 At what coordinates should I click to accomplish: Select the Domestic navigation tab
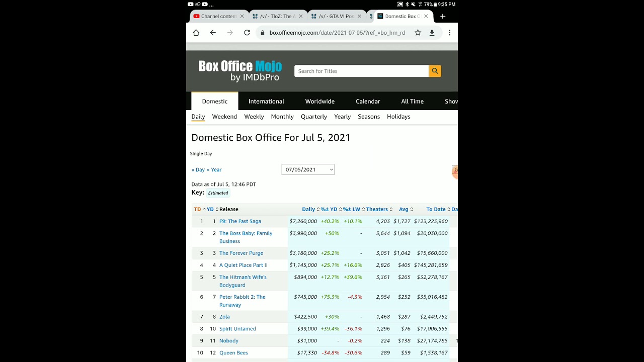point(215,101)
